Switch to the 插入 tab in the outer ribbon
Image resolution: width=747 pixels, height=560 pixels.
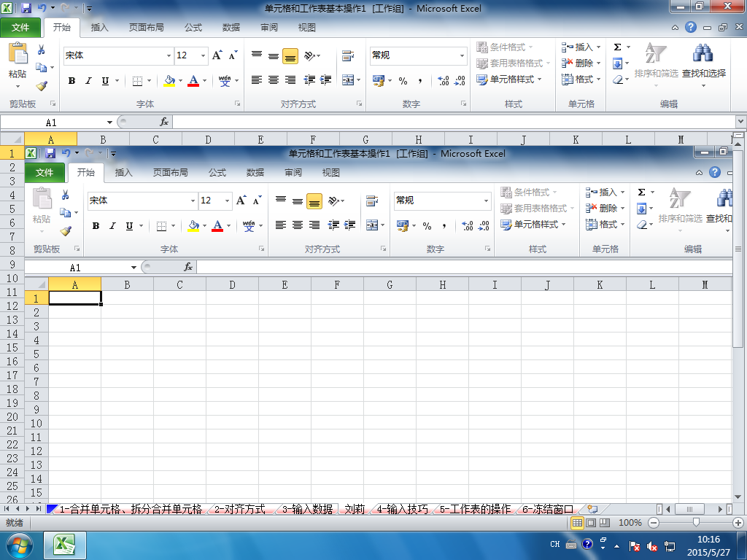(x=99, y=28)
